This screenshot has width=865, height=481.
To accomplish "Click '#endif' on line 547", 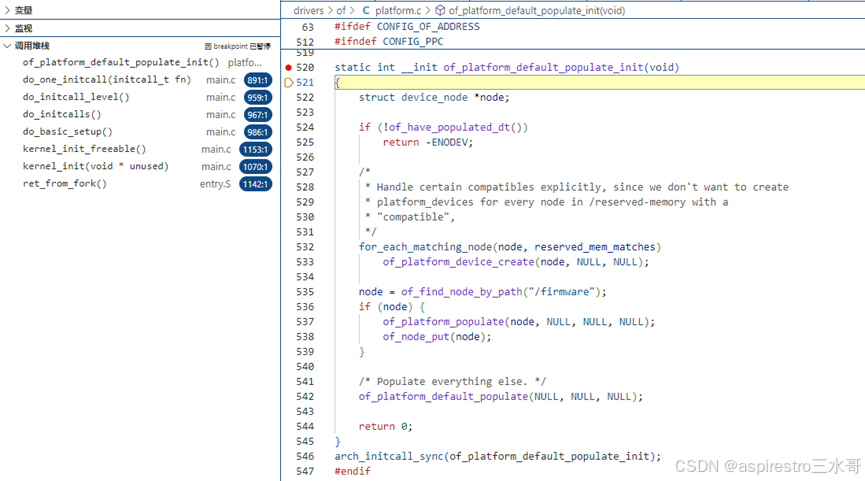I will 353,471.
